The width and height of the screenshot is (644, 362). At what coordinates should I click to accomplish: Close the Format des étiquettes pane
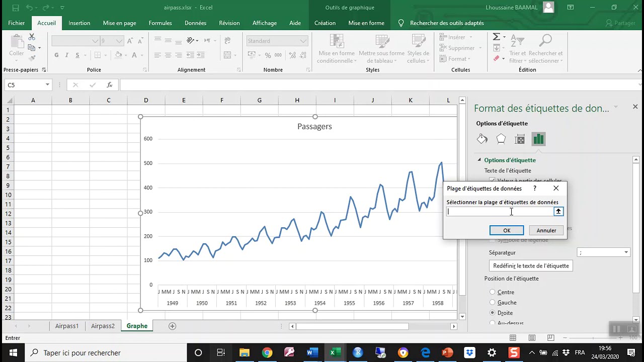coord(635,107)
